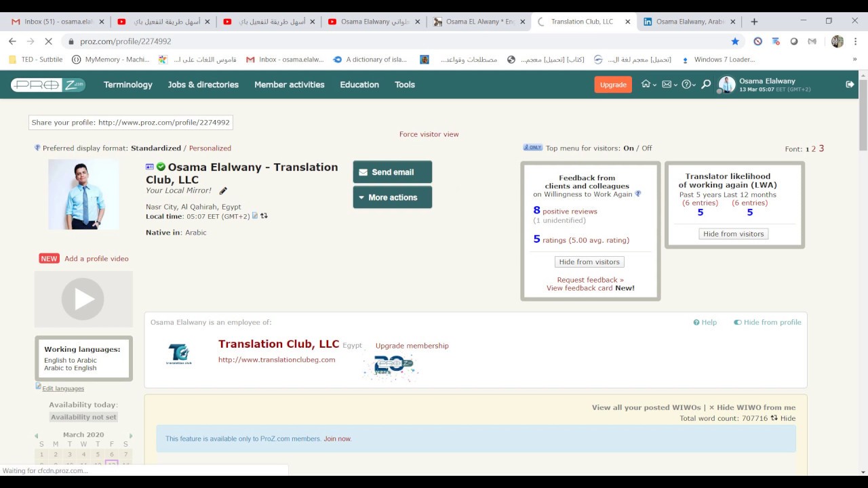The height and width of the screenshot is (488, 868).
Task: Click the orange Upgrade button
Action: (x=613, y=85)
